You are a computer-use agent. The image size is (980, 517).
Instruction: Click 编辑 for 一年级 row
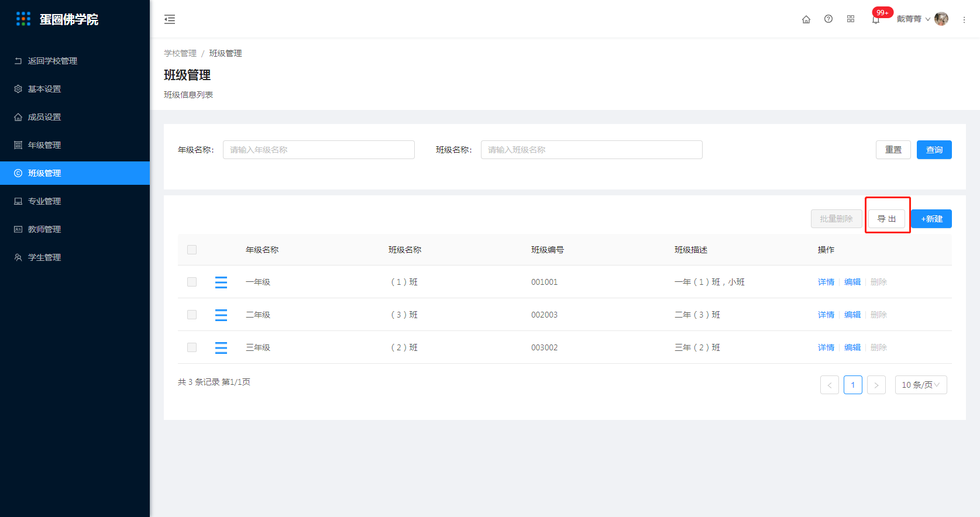coord(852,282)
